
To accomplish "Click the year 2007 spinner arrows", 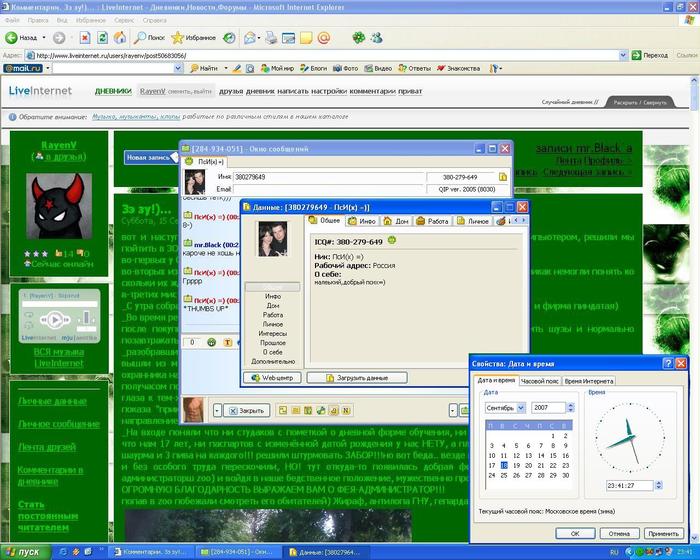I will (x=570, y=408).
